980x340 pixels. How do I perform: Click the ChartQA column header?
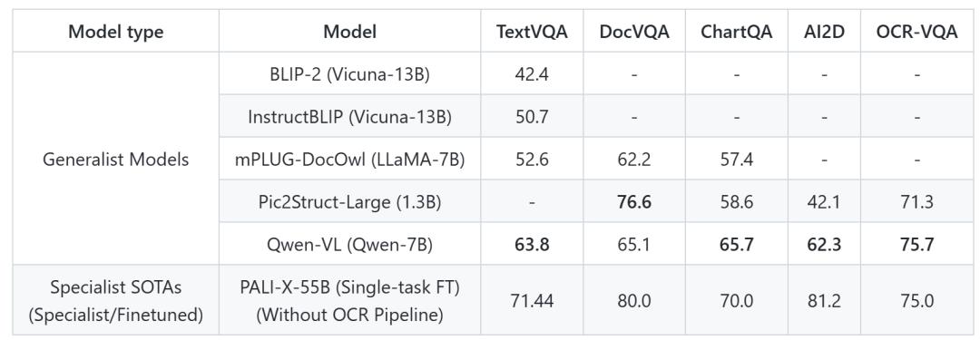click(x=736, y=31)
